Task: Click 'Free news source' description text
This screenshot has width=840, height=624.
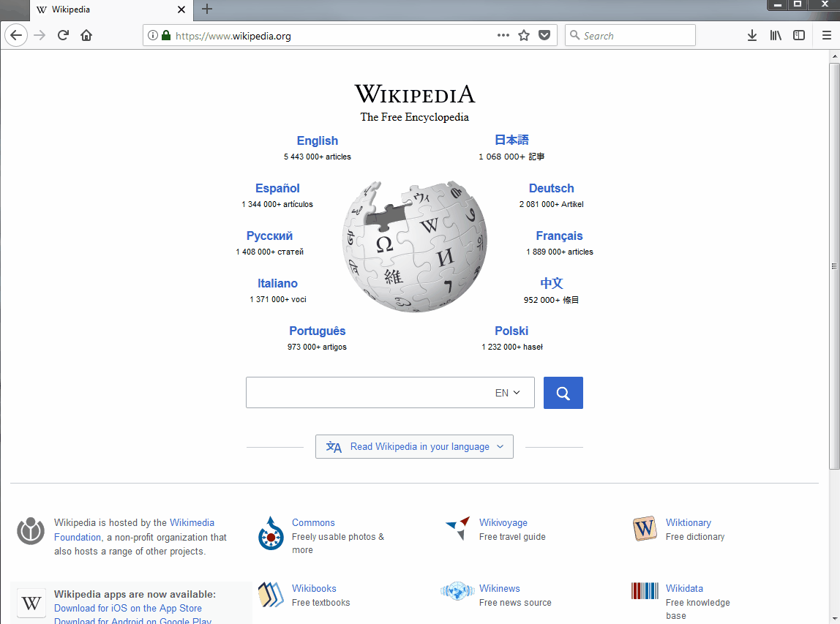Action: point(515,603)
